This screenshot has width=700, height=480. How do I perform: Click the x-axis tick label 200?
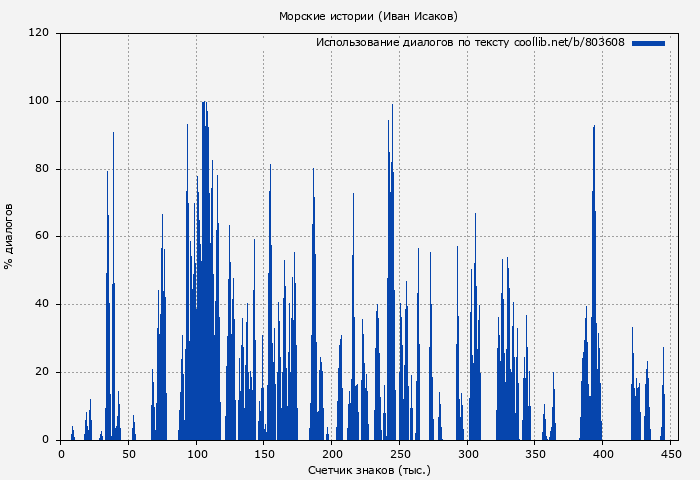click(x=332, y=454)
